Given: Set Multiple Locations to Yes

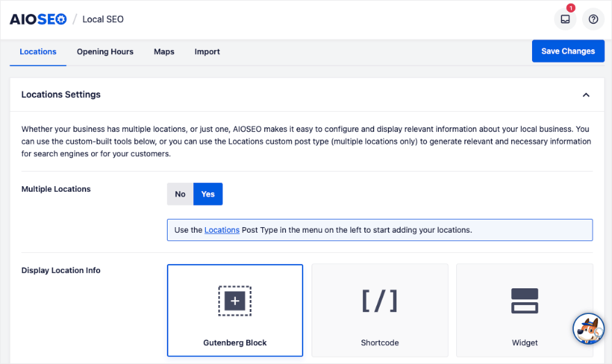Looking at the screenshot, I should tap(208, 194).
